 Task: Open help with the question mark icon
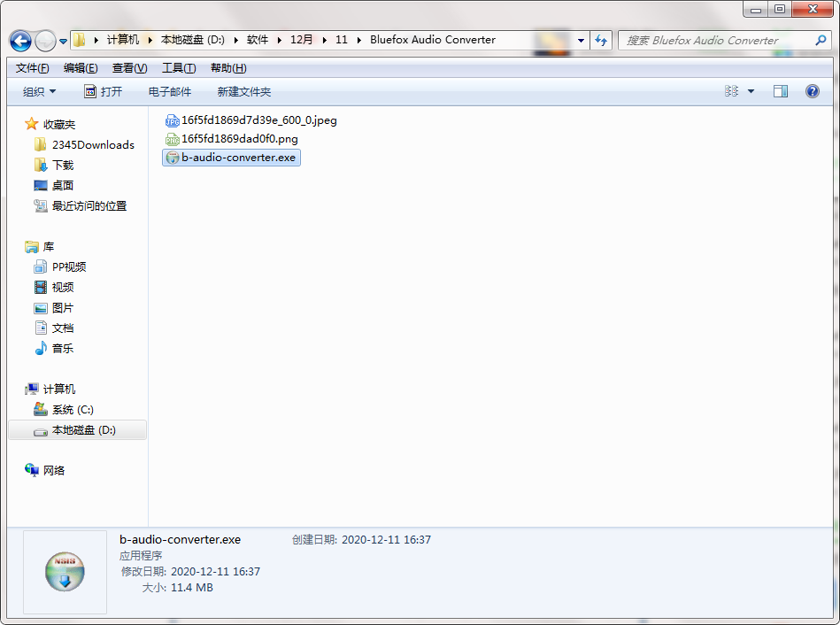[x=813, y=91]
